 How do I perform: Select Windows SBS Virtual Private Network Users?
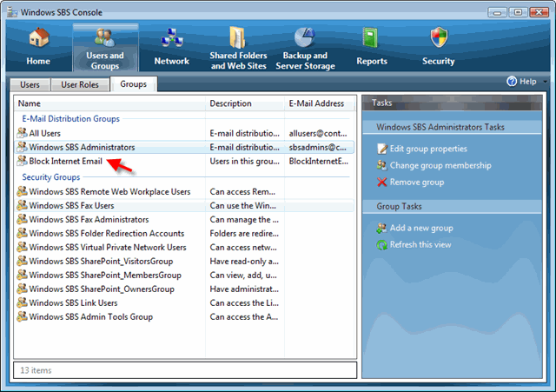pyautogui.click(x=108, y=247)
